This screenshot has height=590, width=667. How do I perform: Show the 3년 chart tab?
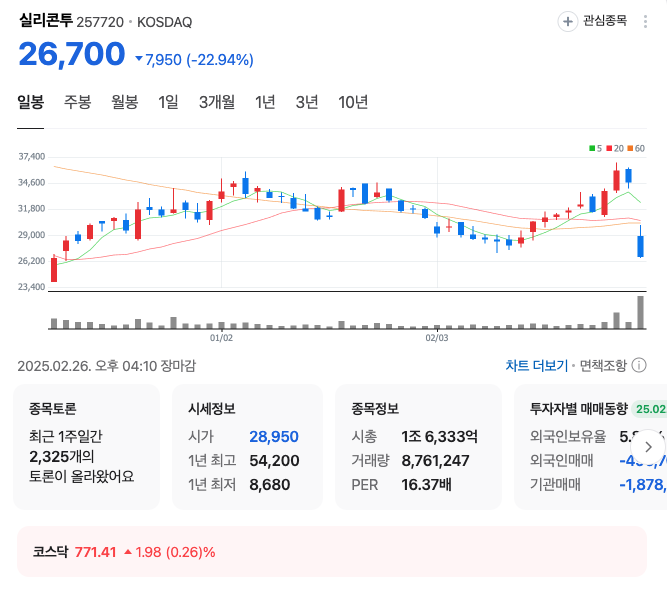point(307,102)
